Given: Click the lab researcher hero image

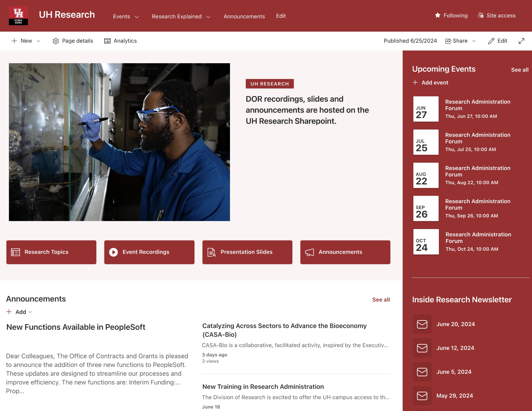Looking at the screenshot, I should click(x=119, y=142).
